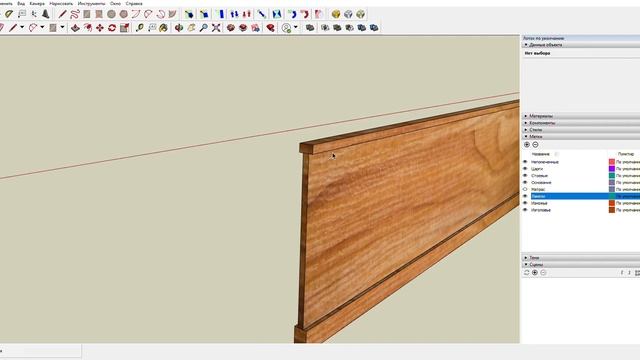
Task: Activate the Pan hand tool
Action: (191, 28)
